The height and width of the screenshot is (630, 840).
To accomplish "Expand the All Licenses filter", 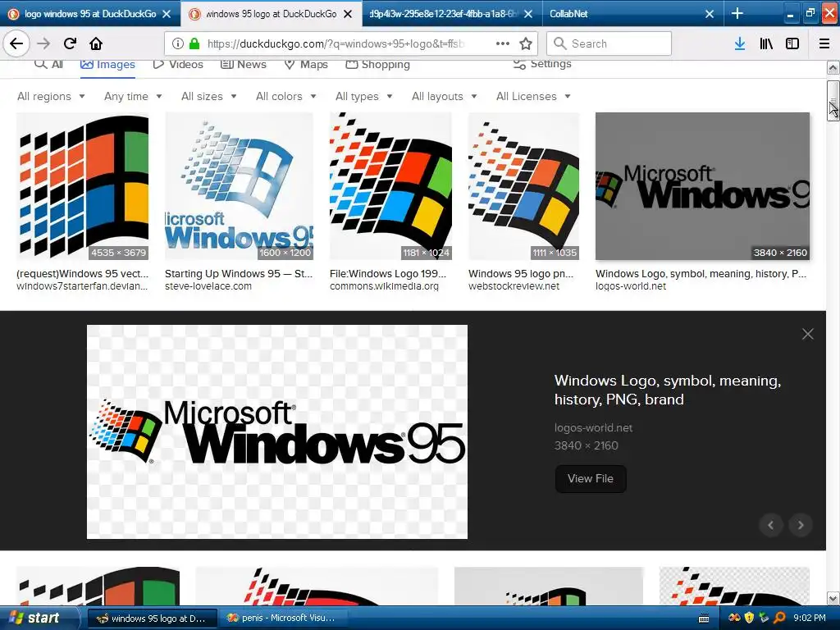I will [533, 97].
